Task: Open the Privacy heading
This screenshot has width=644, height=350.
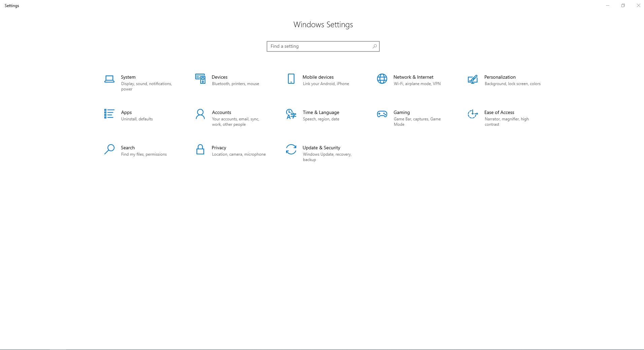Action: 219,148
